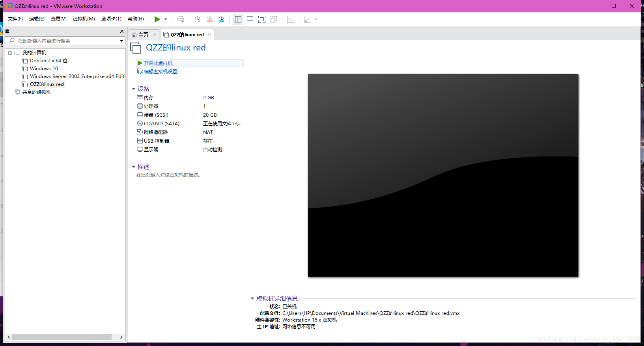Click the configuration file path text
The image size is (644, 346).
tap(371, 313)
